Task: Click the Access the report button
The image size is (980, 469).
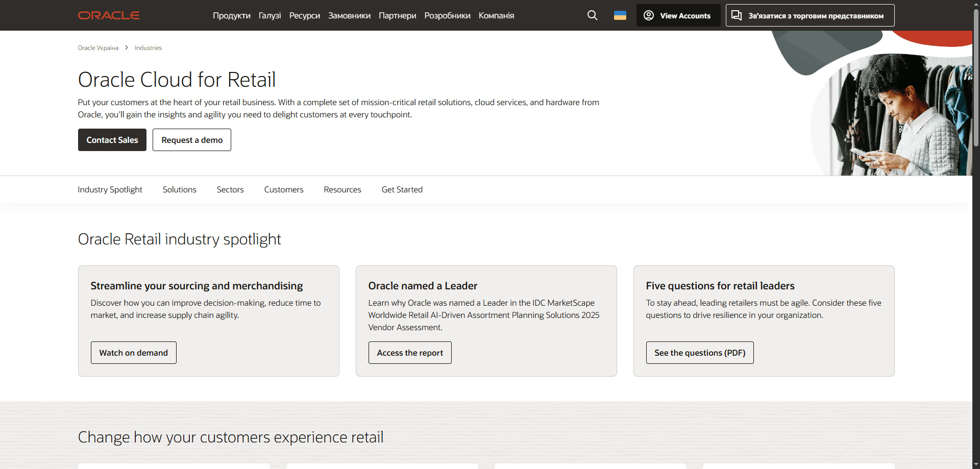Action: tap(410, 353)
